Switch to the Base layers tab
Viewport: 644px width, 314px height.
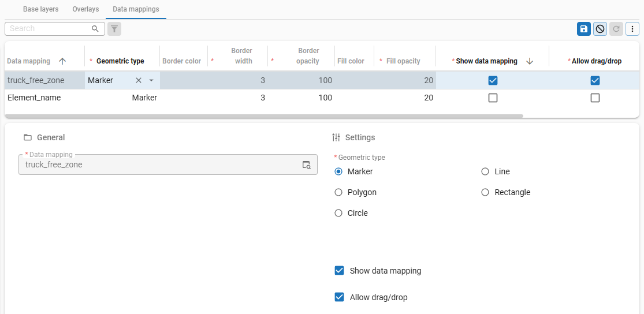(x=40, y=9)
